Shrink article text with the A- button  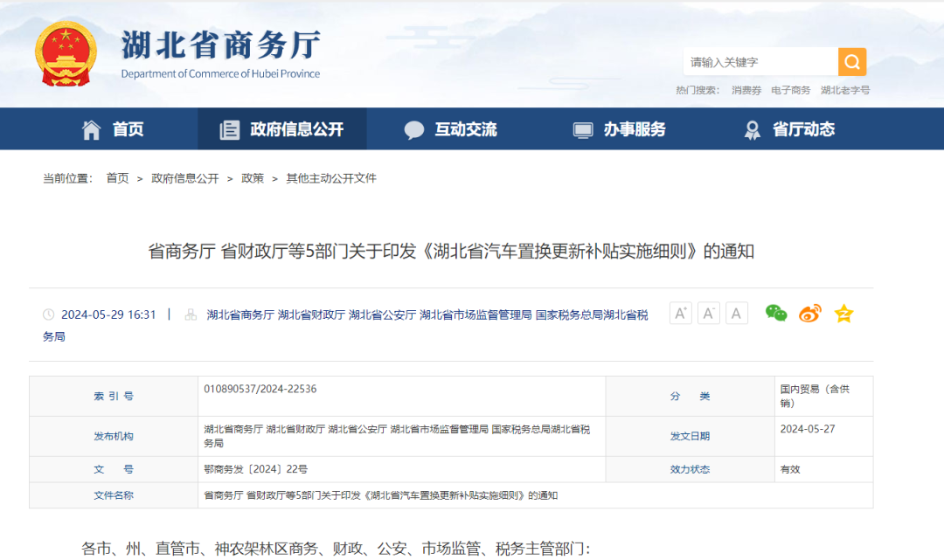(x=708, y=313)
